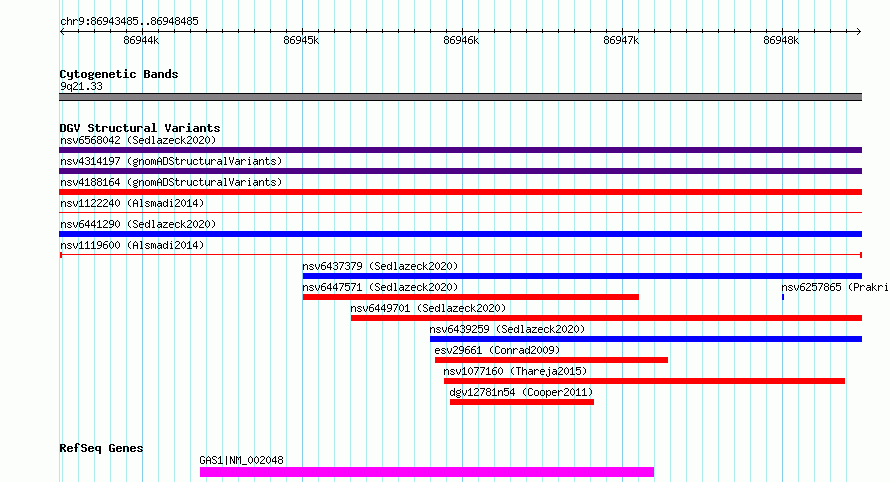Click the 86946k ruler position
The image size is (890, 482).
461,40
